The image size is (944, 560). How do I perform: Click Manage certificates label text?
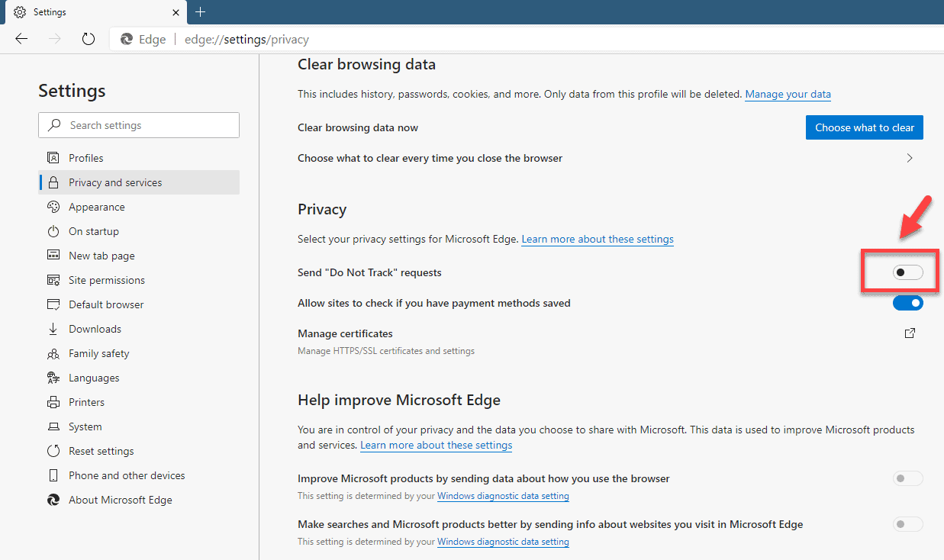pyautogui.click(x=345, y=333)
